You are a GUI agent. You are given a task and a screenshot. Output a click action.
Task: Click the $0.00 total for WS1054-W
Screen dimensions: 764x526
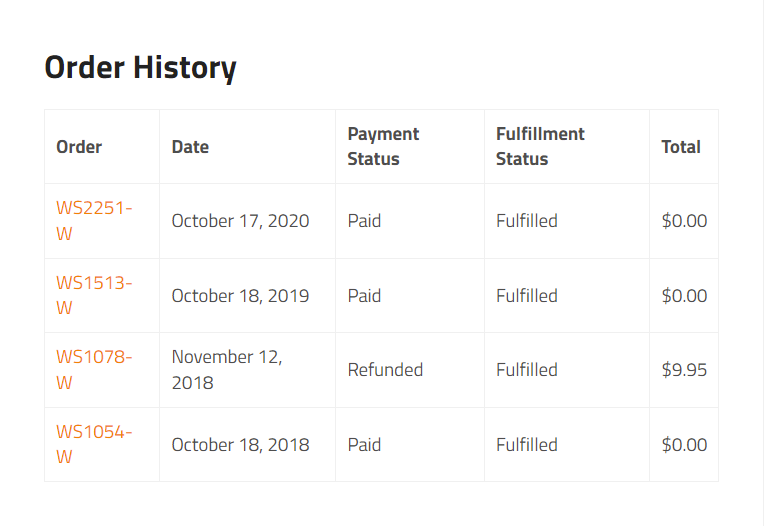(x=684, y=445)
